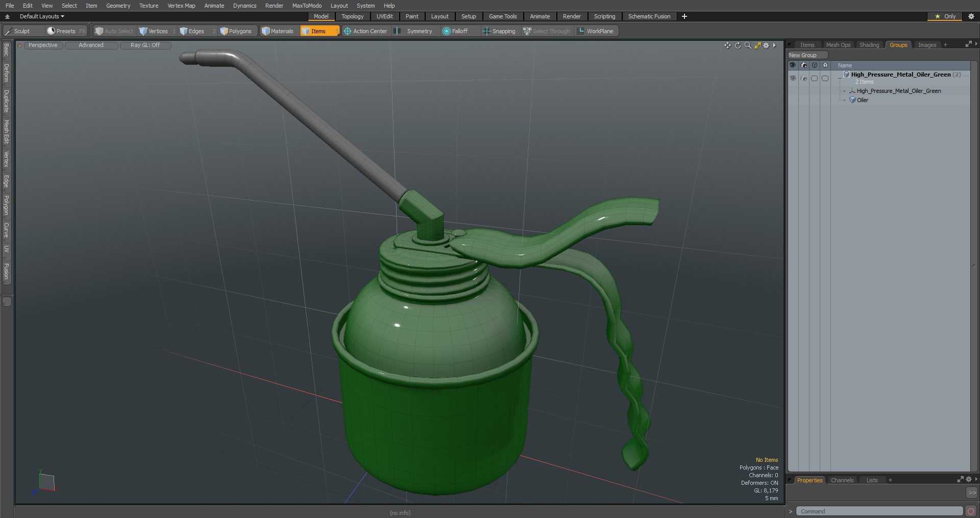Image resolution: width=980 pixels, height=518 pixels.
Task: Click the Command input field
Action: tap(879, 511)
